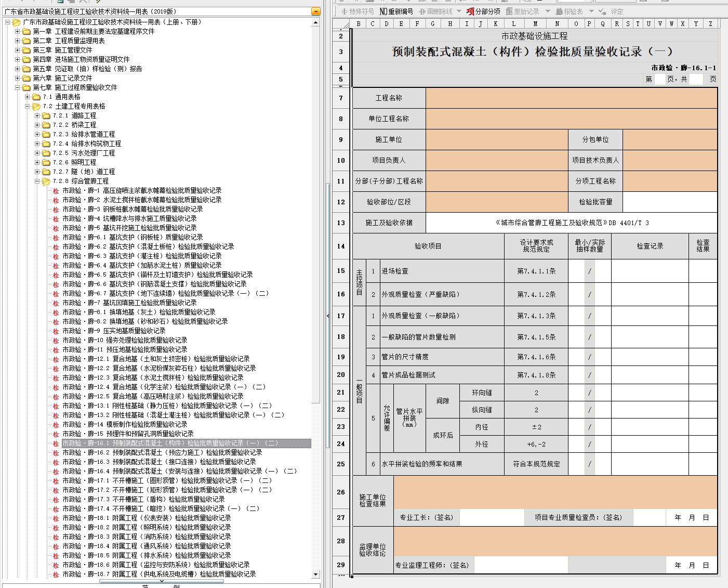The width and height of the screenshot is (728, 588).
Task: Click the 工程名称 input field
Action: coord(572,98)
